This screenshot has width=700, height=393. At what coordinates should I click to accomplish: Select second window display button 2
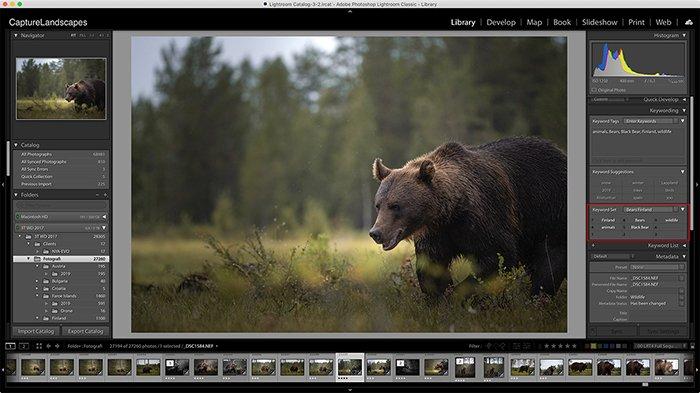pyautogui.click(x=24, y=346)
